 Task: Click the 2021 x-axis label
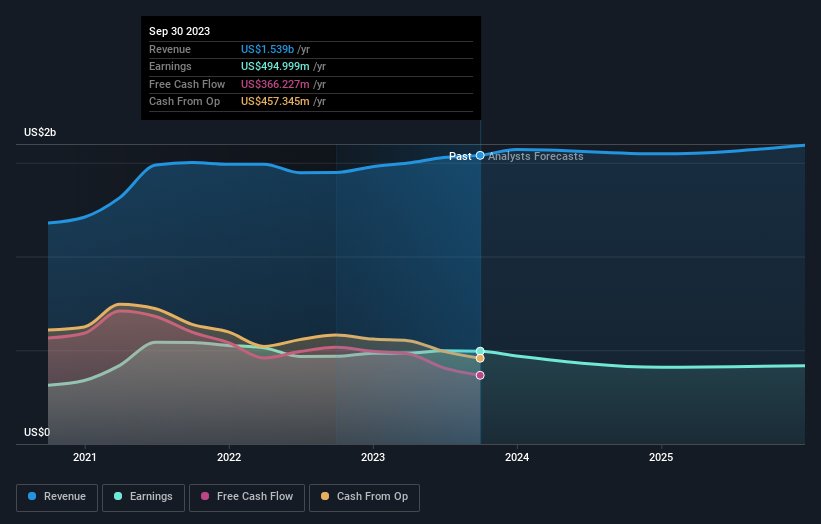85,458
